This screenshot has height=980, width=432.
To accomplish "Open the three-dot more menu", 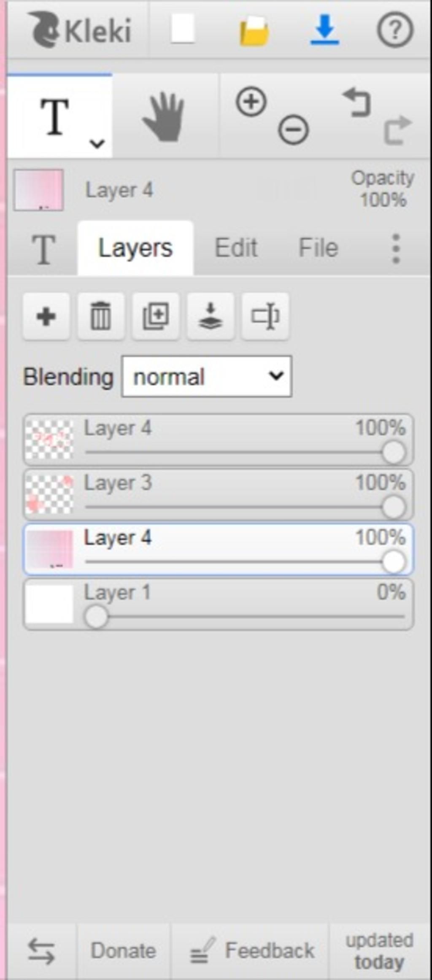I will [396, 249].
